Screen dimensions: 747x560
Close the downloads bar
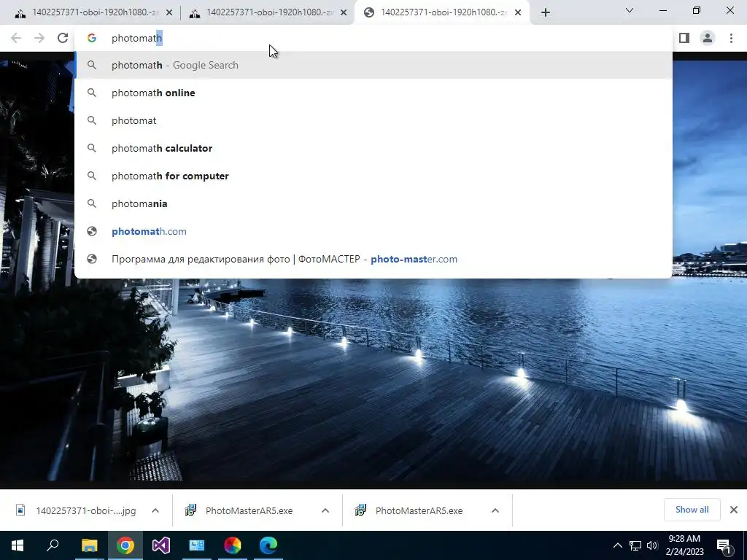pyautogui.click(x=734, y=510)
